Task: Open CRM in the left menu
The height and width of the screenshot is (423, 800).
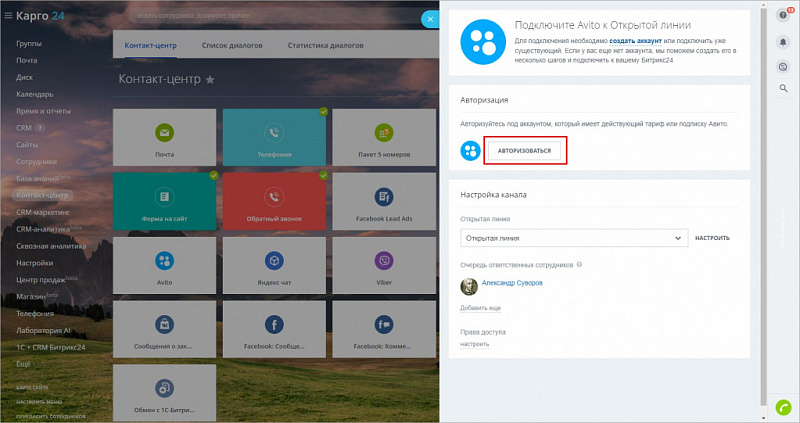Action: click(24, 128)
